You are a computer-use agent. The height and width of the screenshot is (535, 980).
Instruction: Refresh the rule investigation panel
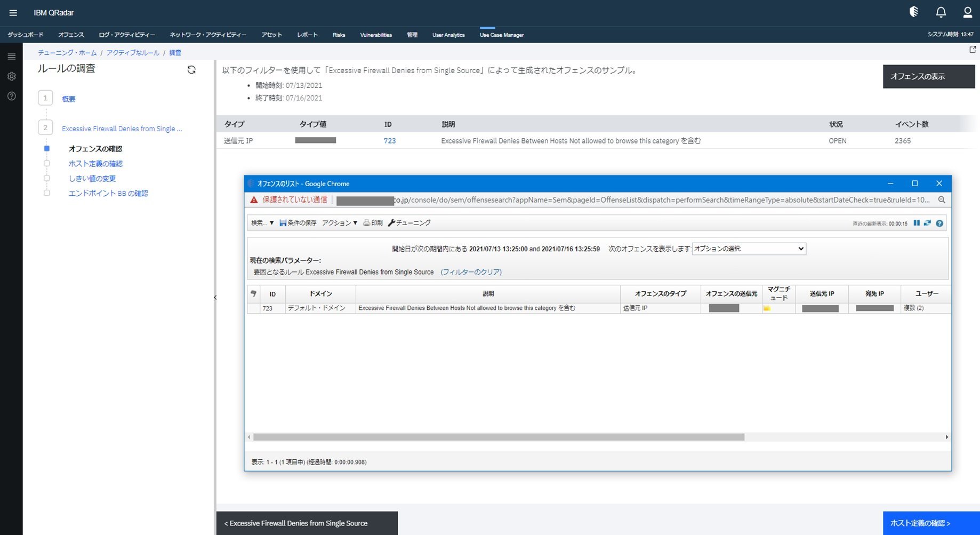191,70
